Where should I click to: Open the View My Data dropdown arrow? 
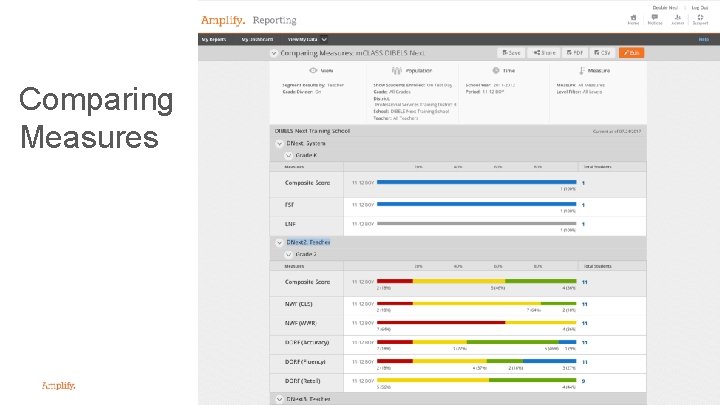tap(324, 39)
